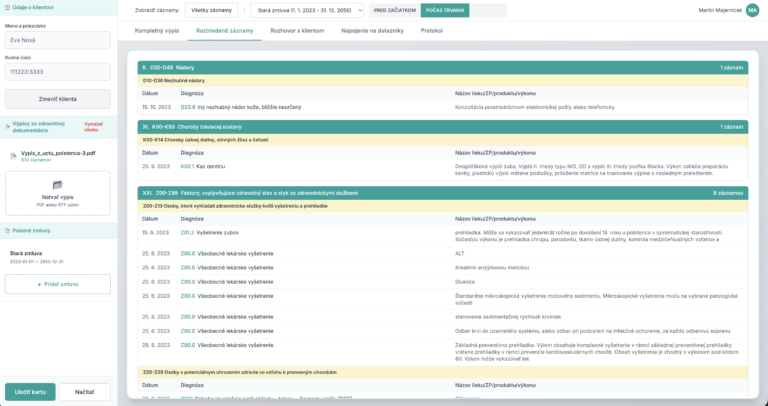The image size is (768, 406).
Task: Click the stanovenie sedimentačnej rýchlosti krviniek text
Action: point(508,317)
